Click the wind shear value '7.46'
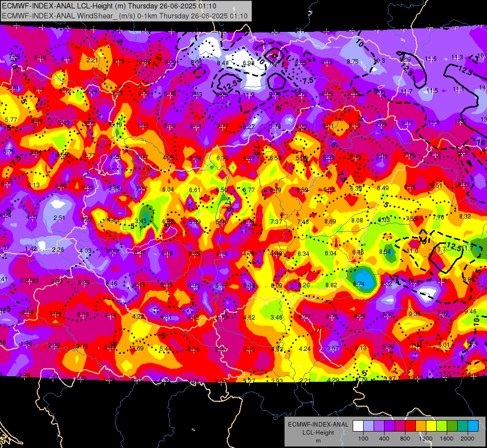 303,222
